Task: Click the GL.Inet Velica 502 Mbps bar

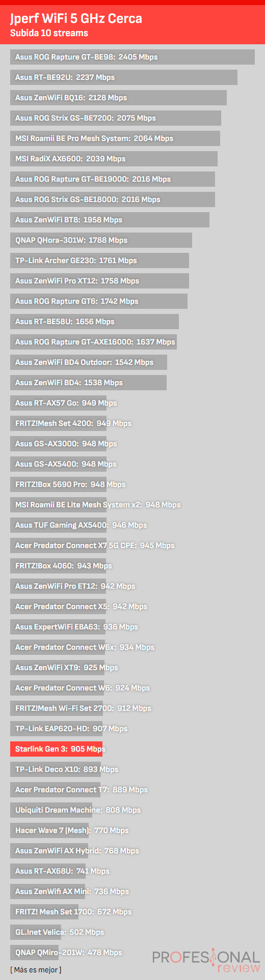Action: 36,932
